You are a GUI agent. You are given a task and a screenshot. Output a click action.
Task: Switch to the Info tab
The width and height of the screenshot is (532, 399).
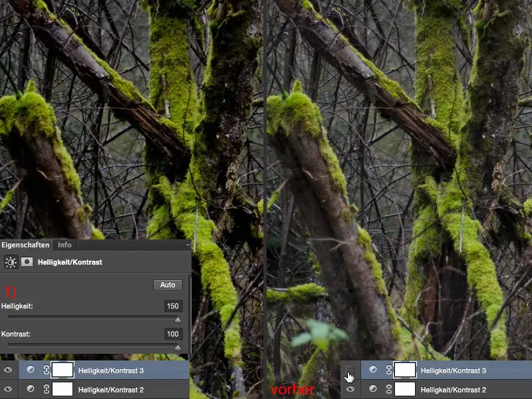click(x=65, y=245)
